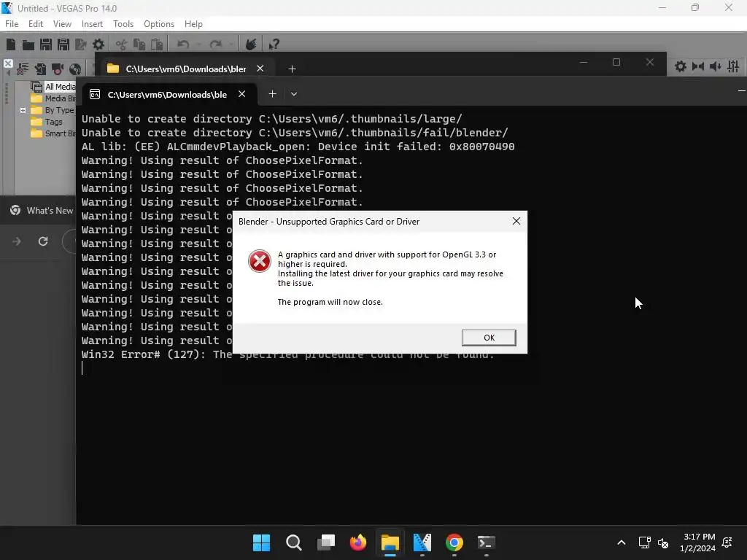Click the Remove unused media icon
This screenshot has width=747, height=560.
23,69
